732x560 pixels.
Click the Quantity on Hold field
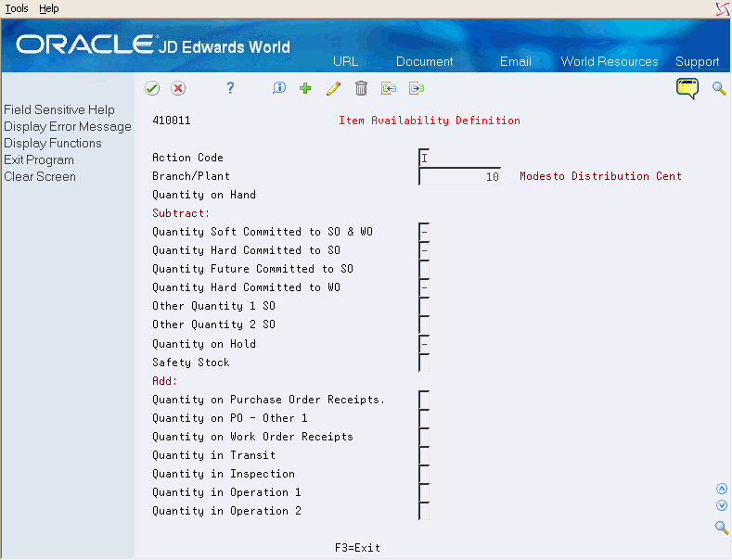(x=424, y=344)
